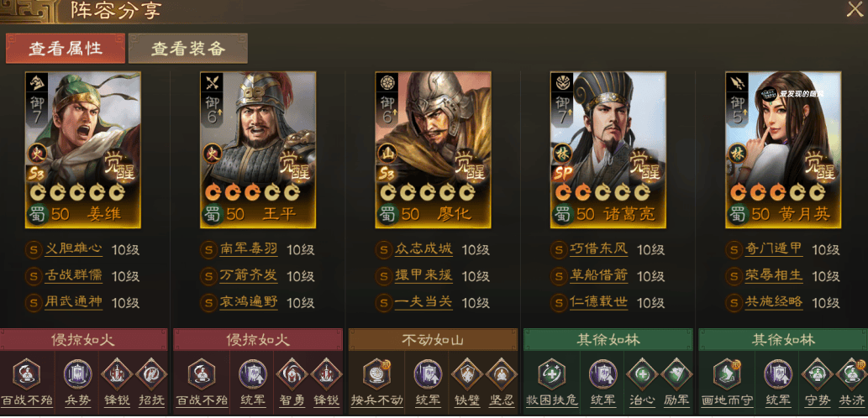This screenshot has height=418, width=868.
Task: Select the 励军 icon
Action: [676, 374]
